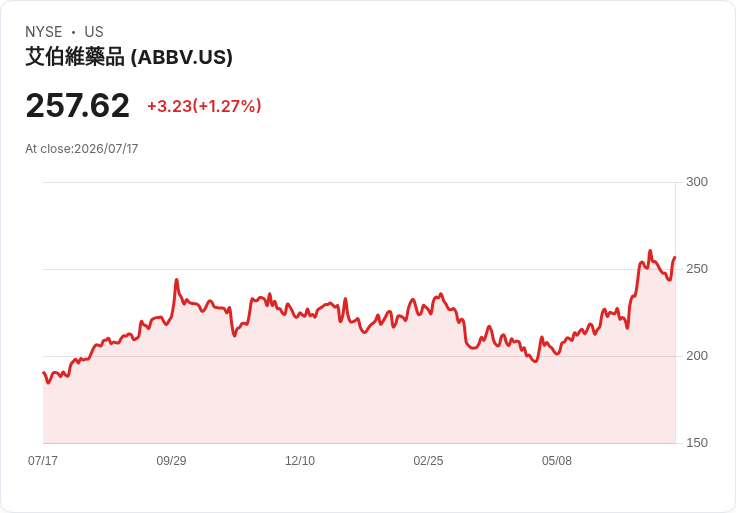The width and height of the screenshot is (736, 513).
Task: Click the chart line's leftmost starting point
Action: [44, 372]
